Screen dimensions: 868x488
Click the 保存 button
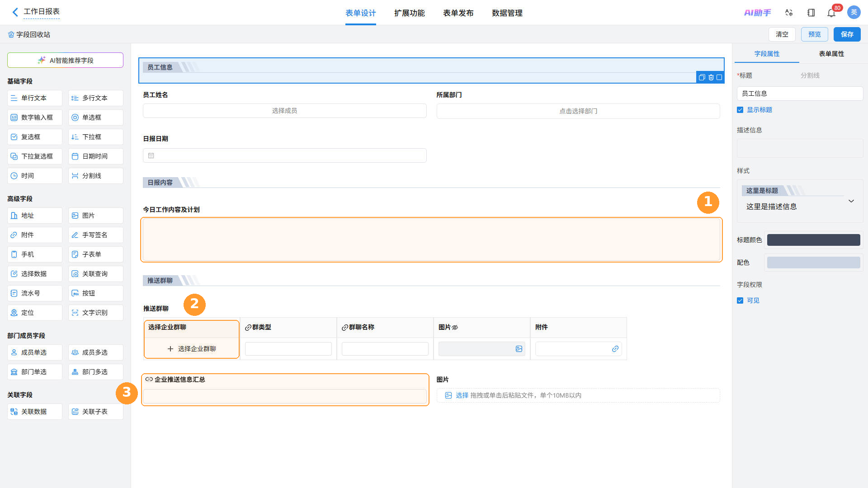[847, 34]
